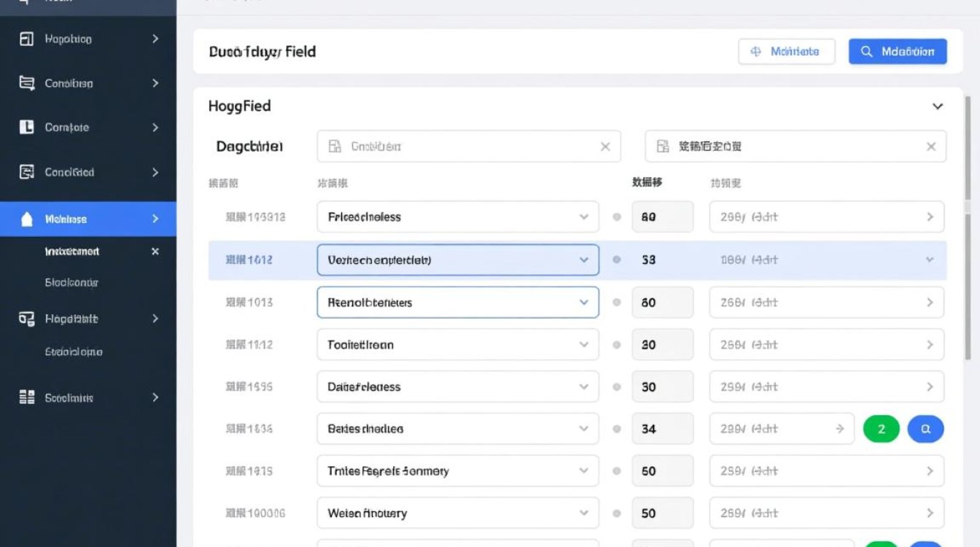The image size is (980, 547).
Task: Click the Conoifidod sidebar icon
Action: click(x=26, y=172)
